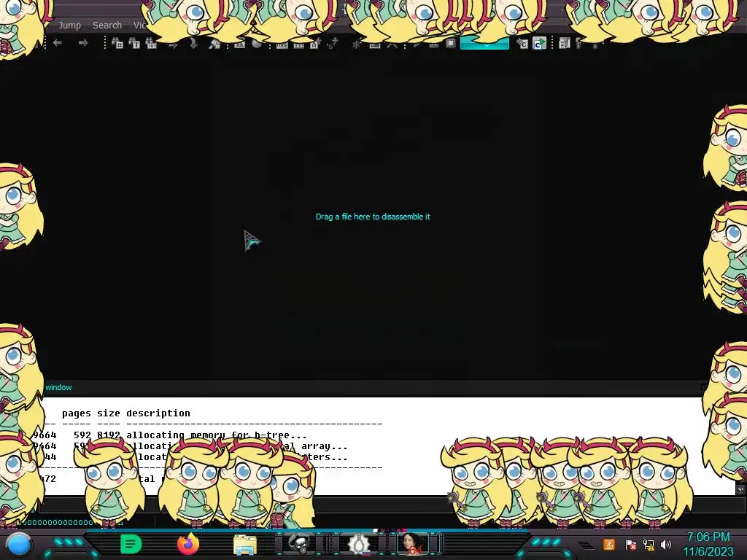Open the Windows Start orb

pos(19,544)
